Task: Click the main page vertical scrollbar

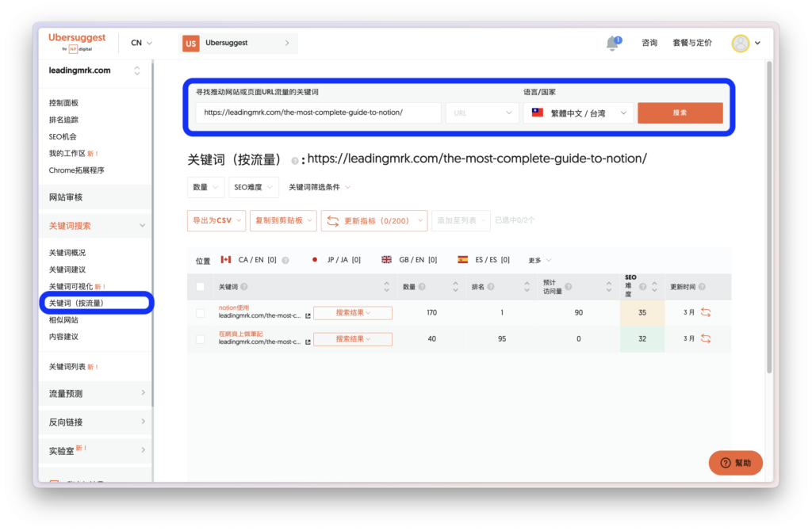Action: coord(769,217)
